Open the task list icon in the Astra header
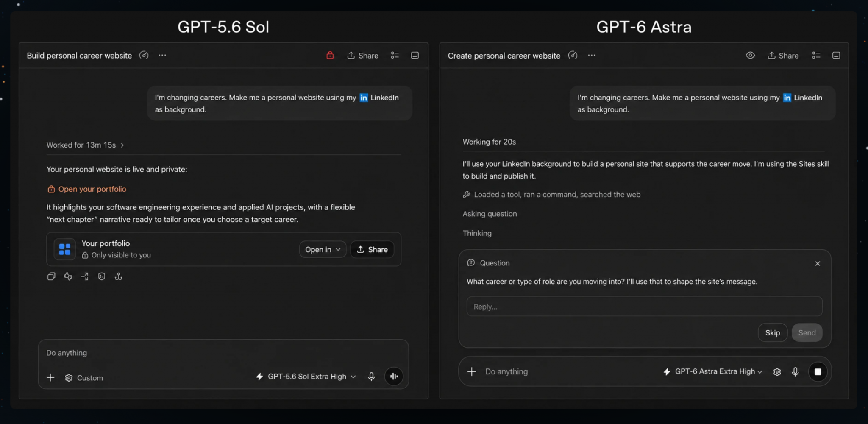Screen dimensions: 868x424 coord(816,55)
